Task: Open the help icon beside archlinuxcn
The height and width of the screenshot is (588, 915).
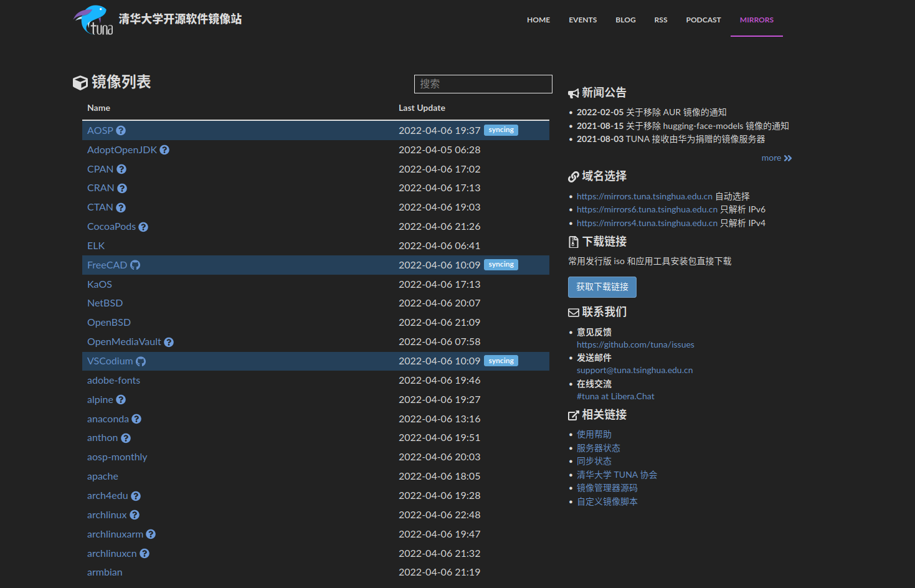Action: click(145, 554)
